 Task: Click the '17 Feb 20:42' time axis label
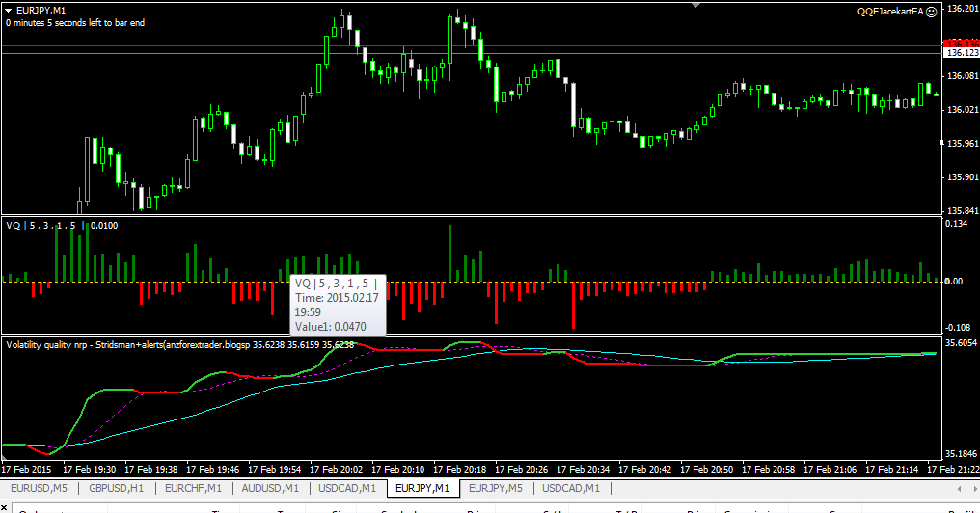click(645, 470)
